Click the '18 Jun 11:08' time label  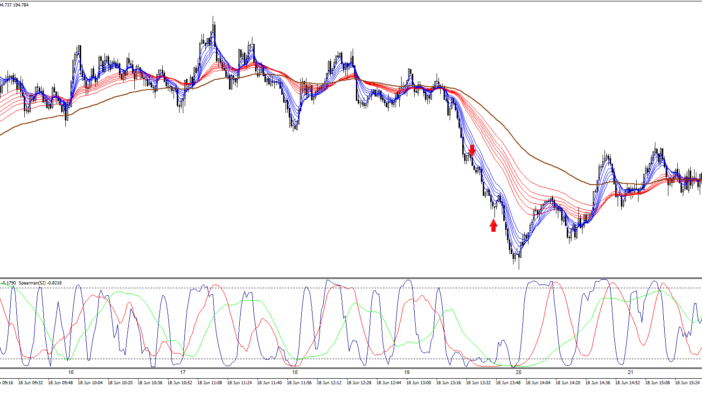point(210,383)
